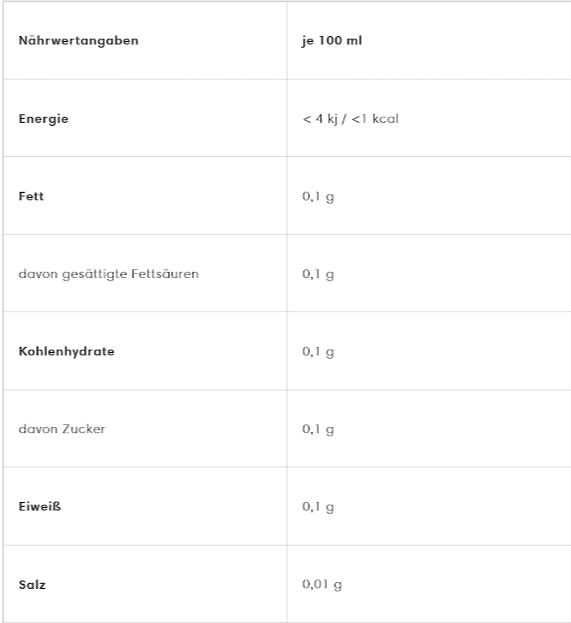Image resolution: width=571 pixels, height=623 pixels.
Task: Click the Fett row label
Action: tap(31, 196)
